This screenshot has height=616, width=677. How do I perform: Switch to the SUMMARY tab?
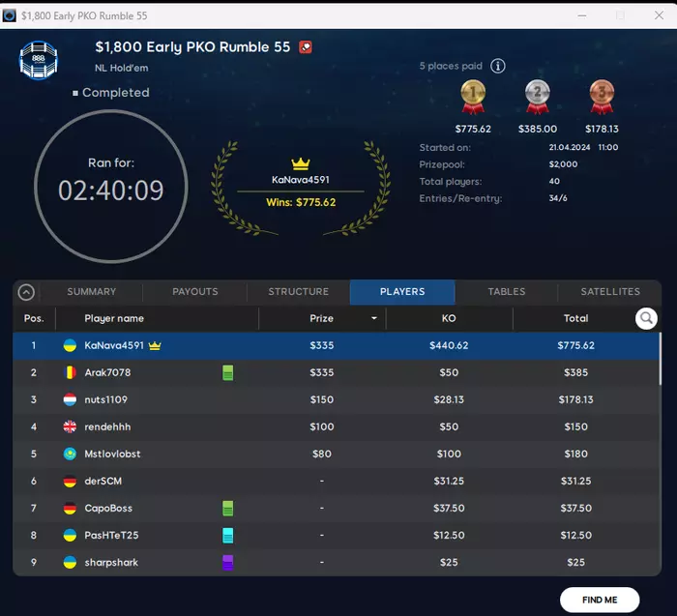[x=92, y=292]
